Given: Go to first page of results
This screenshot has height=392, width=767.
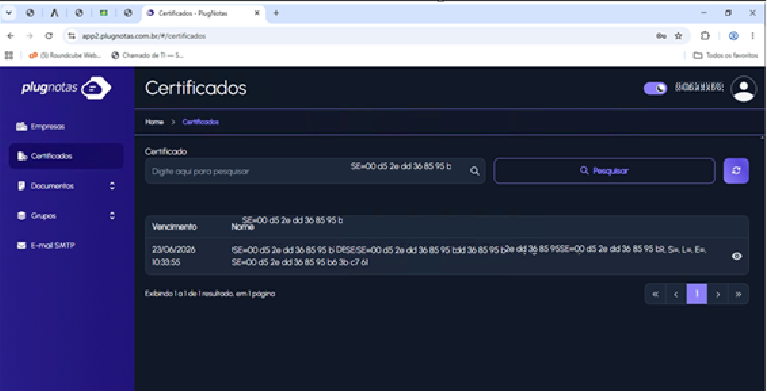Looking at the screenshot, I should point(655,294).
